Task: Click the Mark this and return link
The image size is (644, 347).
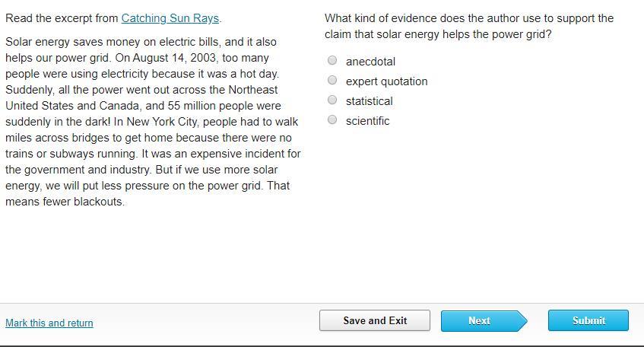Action: 49,323
